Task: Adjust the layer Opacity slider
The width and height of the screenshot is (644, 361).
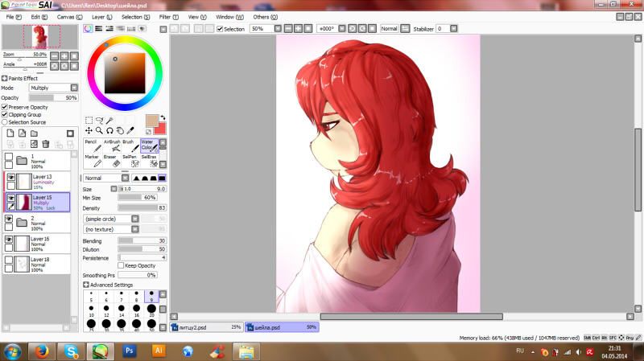Action: tap(53, 97)
